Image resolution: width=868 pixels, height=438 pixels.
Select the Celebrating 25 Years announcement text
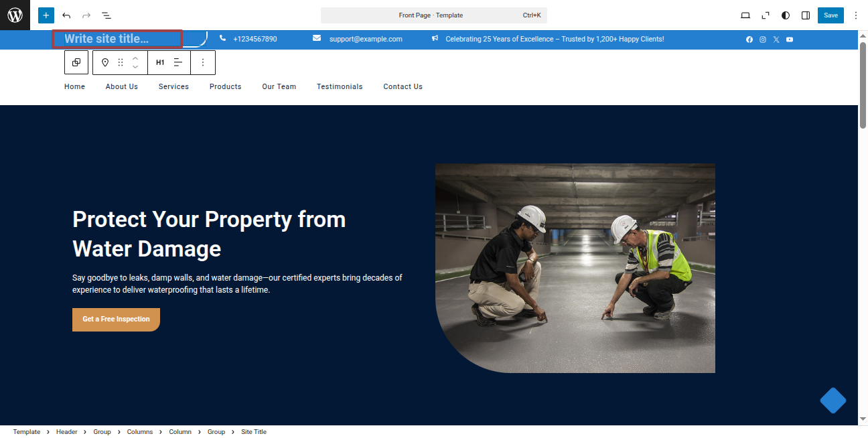coord(555,40)
